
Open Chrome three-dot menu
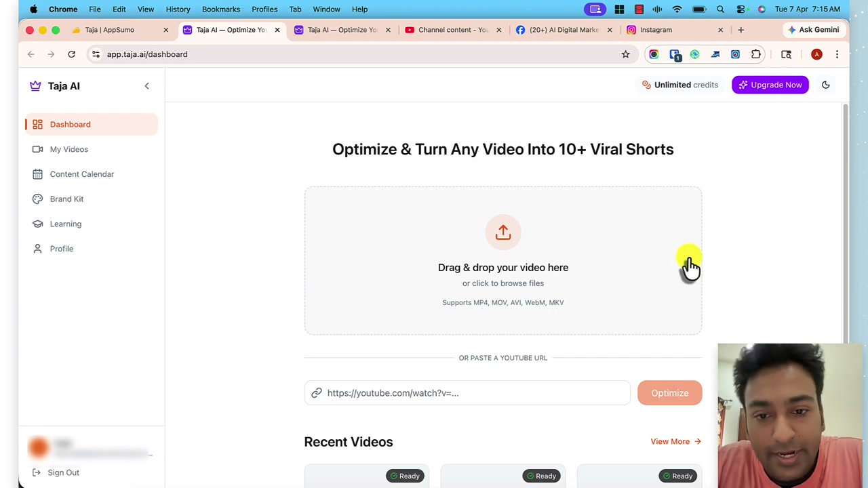click(837, 54)
